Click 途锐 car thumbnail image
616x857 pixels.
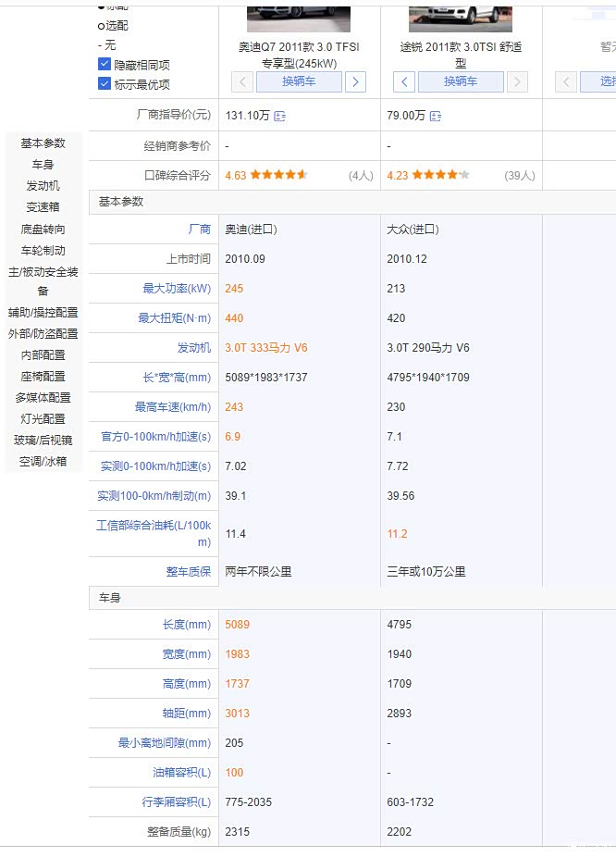461,19
